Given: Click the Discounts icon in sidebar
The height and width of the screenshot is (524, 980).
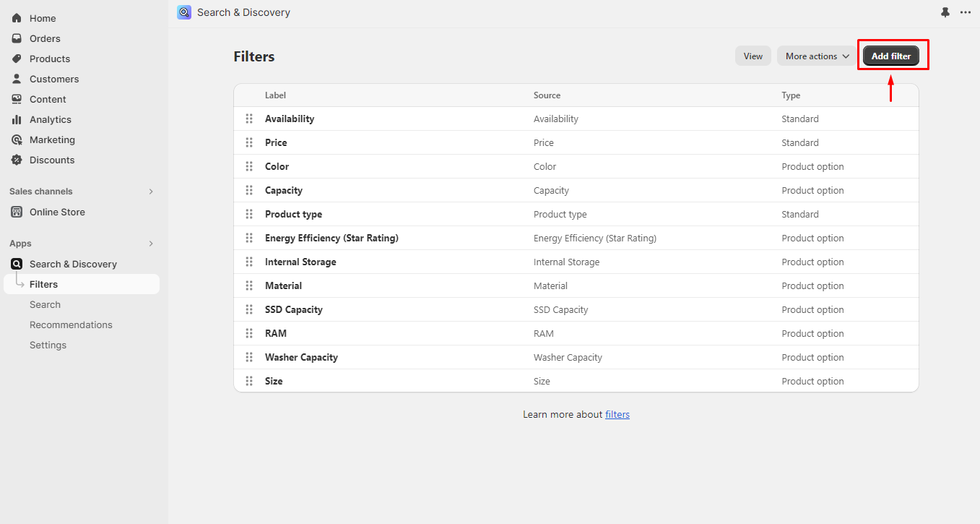Looking at the screenshot, I should [x=17, y=160].
